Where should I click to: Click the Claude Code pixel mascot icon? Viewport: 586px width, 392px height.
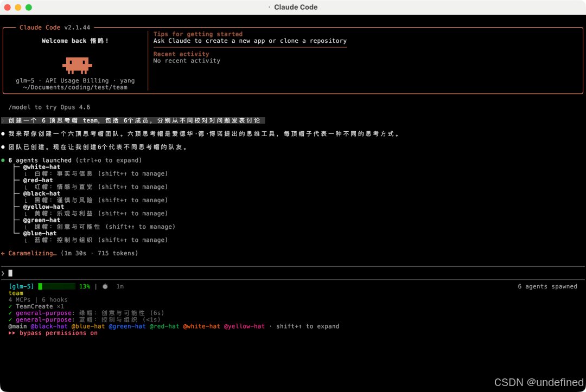pyautogui.click(x=77, y=65)
